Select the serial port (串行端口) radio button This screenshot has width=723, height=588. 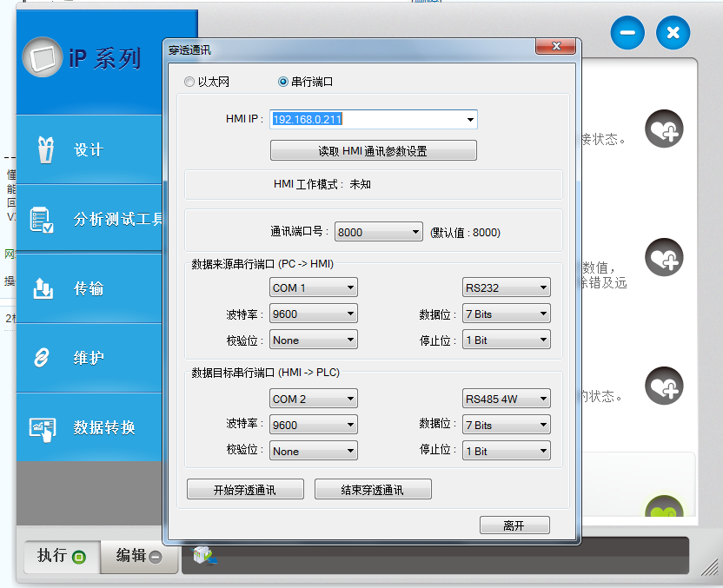pyautogui.click(x=282, y=82)
